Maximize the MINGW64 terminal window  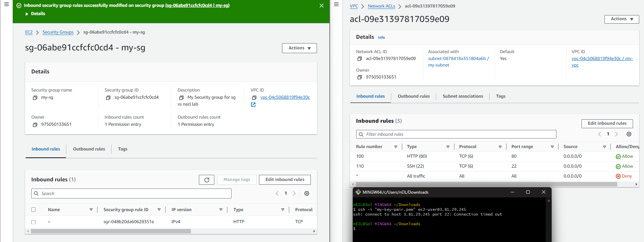pos(528,192)
